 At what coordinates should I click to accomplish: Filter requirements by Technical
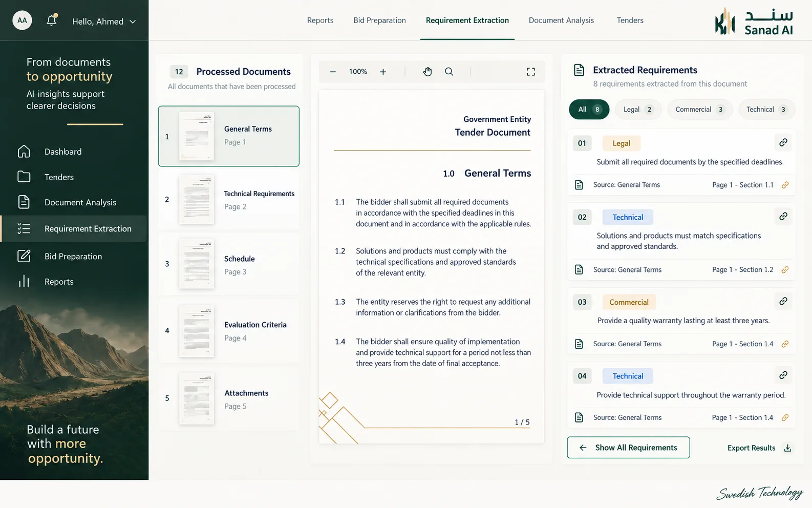pyautogui.click(x=766, y=109)
